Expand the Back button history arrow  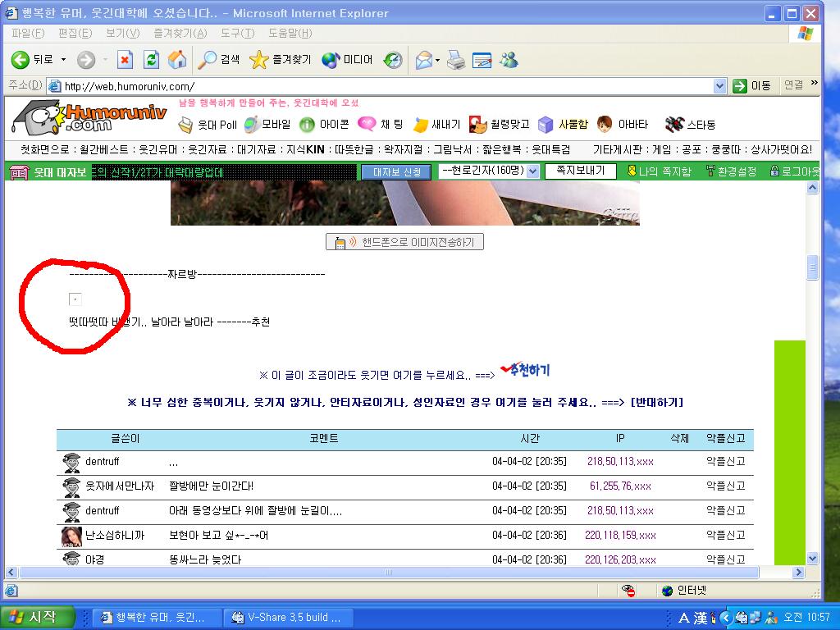pos(64,60)
